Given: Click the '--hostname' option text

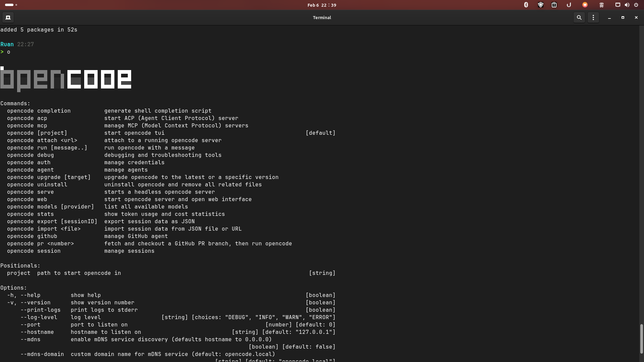Looking at the screenshot, I should pos(37,332).
